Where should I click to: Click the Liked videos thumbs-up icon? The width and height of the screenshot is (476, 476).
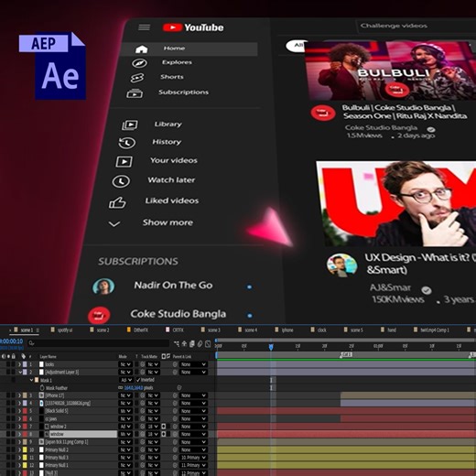click(x=117, y=202)
